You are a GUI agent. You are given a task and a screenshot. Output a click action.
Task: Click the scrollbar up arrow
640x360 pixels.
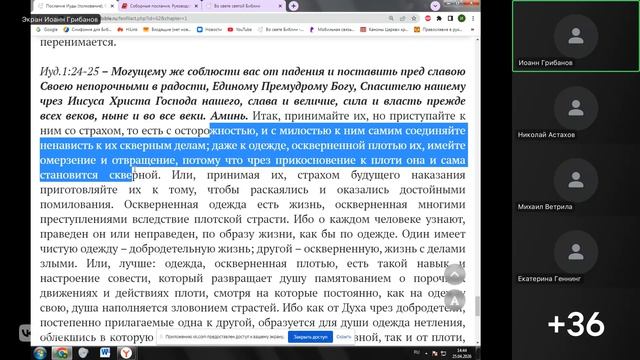(x=478, y=40)
